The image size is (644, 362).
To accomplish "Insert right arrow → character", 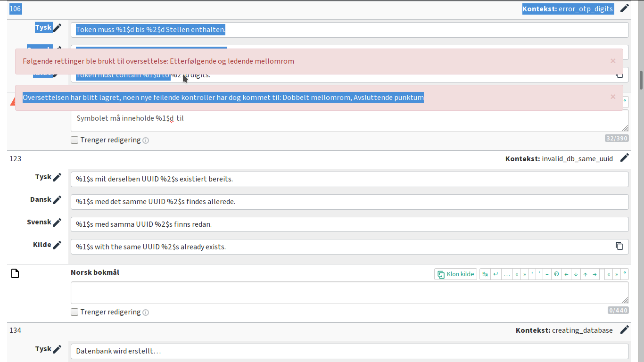I will coord(594,274).
